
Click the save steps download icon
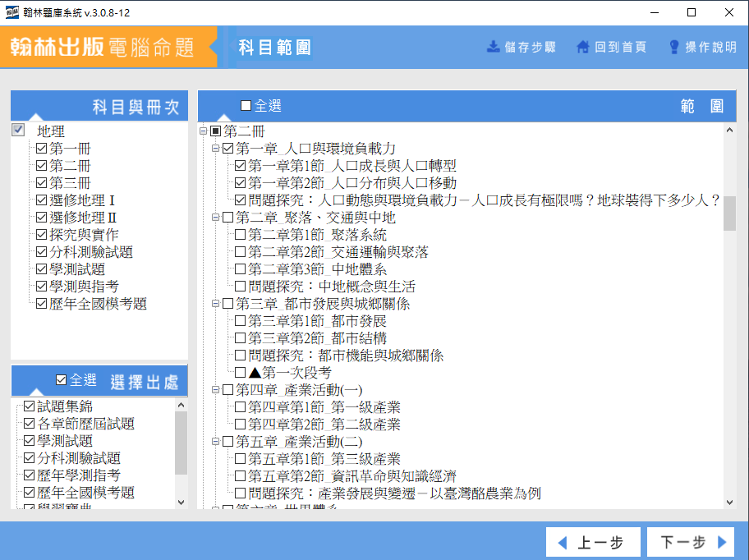[x=493, y=47]
